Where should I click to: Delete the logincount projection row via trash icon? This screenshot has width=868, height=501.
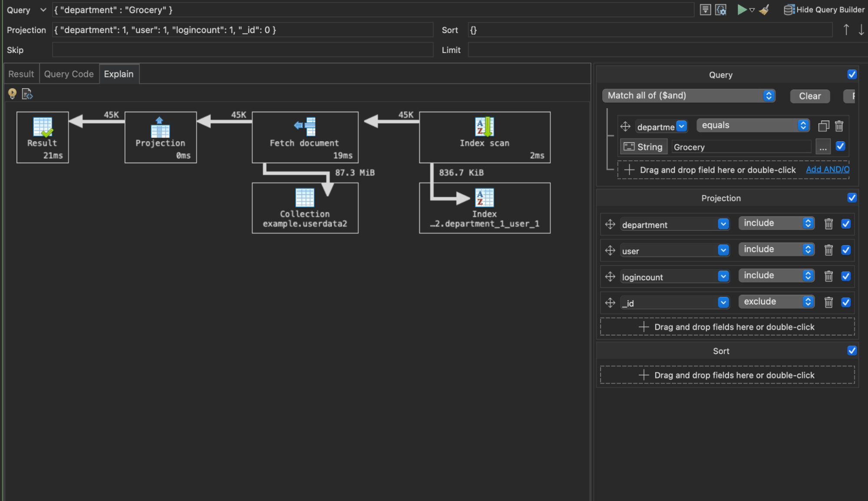(829, 276)
